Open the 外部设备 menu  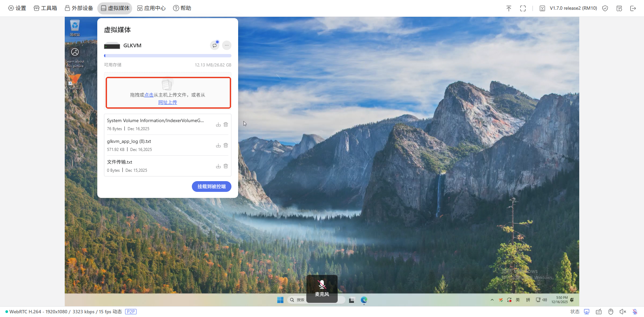pos(79,8)
